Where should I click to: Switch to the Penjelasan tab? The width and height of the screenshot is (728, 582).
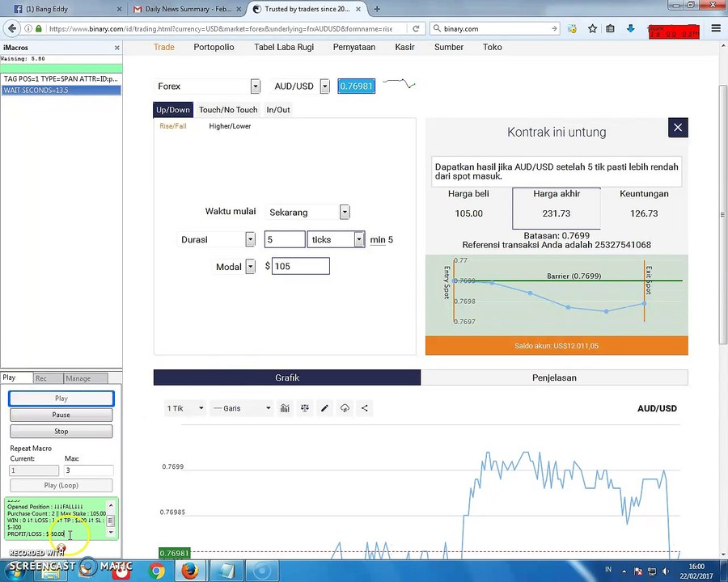tap(554, 377)
